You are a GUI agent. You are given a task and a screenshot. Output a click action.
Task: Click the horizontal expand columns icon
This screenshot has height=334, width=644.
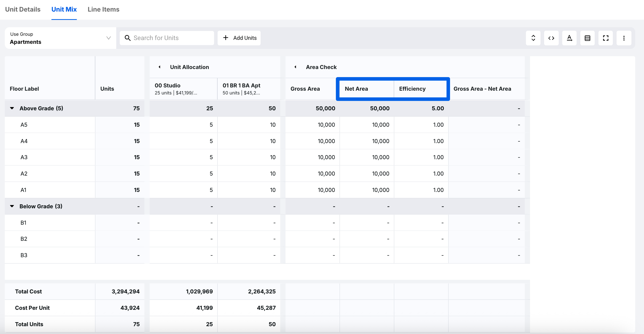(551, 38)
